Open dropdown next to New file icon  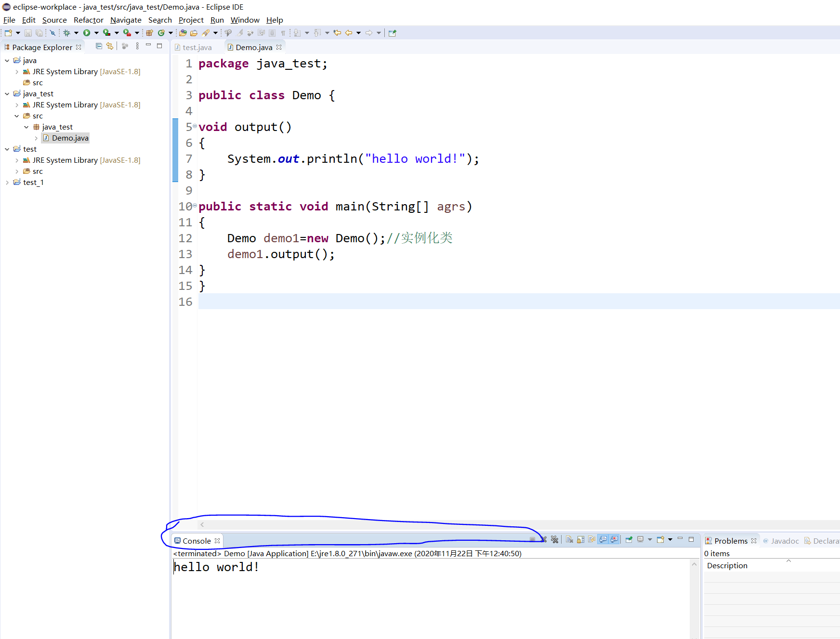[18, 33]
